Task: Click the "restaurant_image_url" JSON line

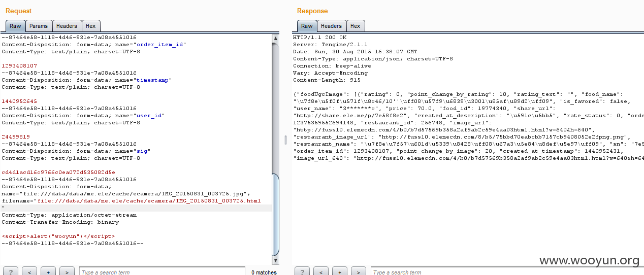Action: (x=461, y=137)
